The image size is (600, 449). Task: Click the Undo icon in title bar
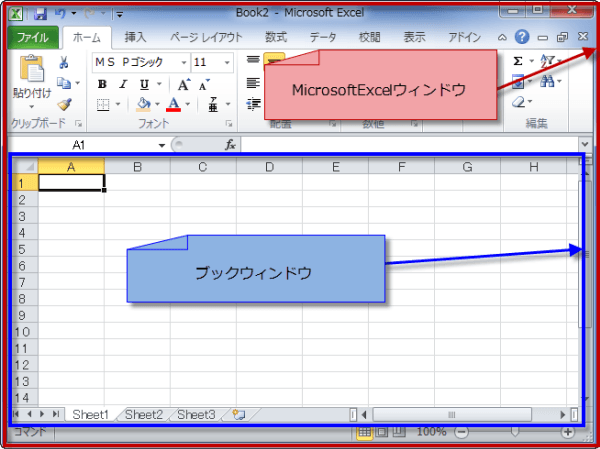pos(60,14)
